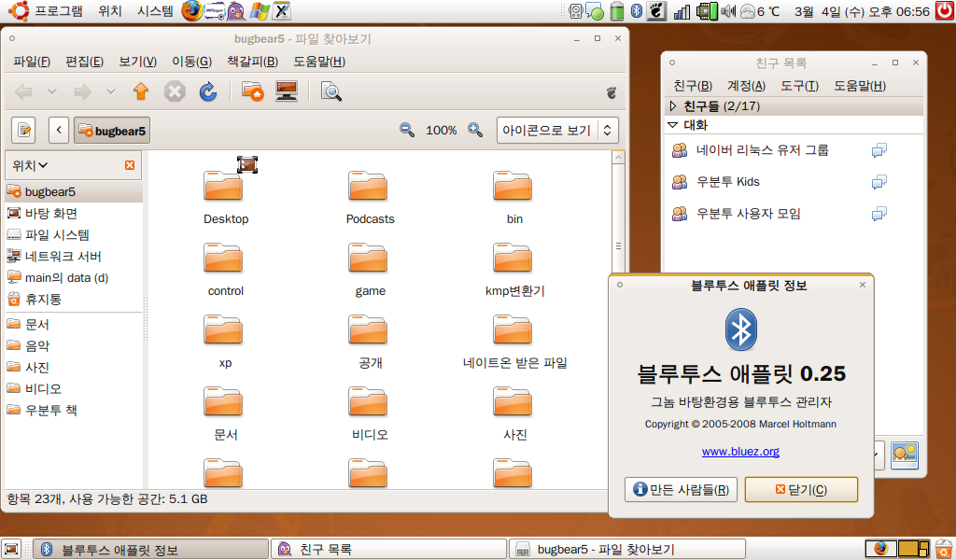Click show desktop button in bottom panel
The image size is (956, 560).
coord(11,549)
